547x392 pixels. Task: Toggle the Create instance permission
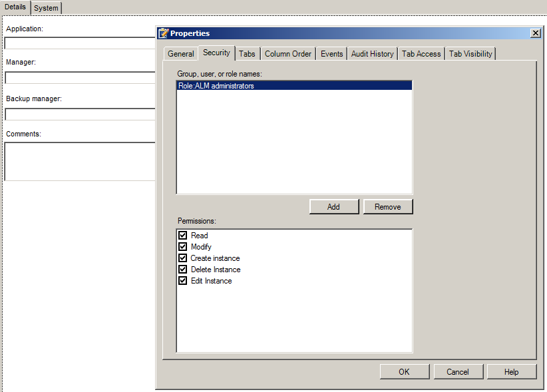182,258
